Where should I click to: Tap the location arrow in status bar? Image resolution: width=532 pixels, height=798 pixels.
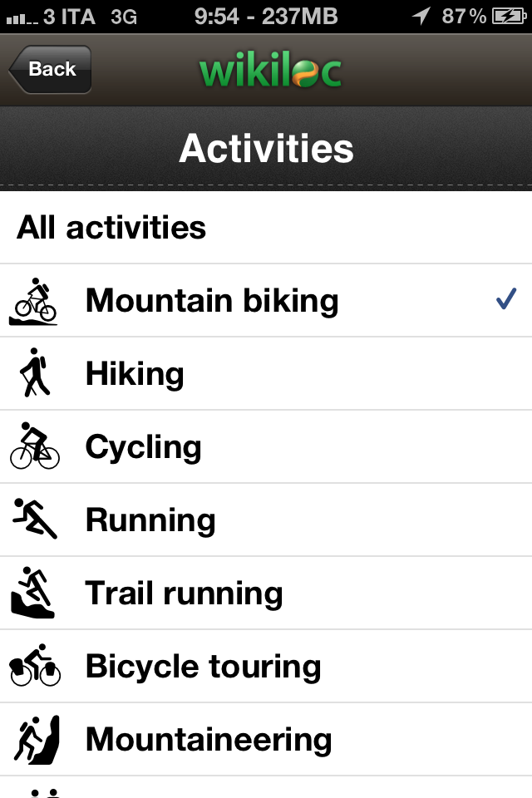click(x=421, y=16)
